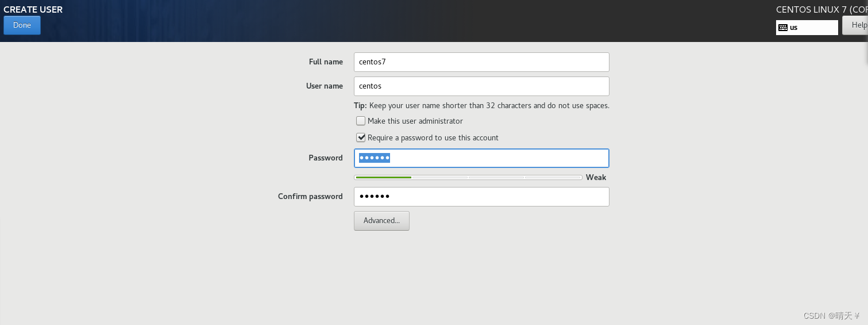Click the keyboard icon in layout indicator
The height and width of the screenshot is (325, 868).
(x=783, y=28)
